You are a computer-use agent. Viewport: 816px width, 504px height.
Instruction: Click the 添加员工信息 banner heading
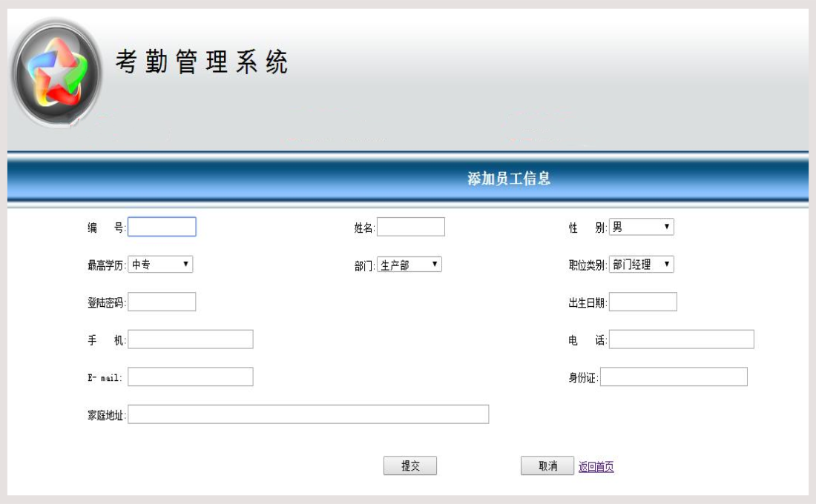point(509,179)
